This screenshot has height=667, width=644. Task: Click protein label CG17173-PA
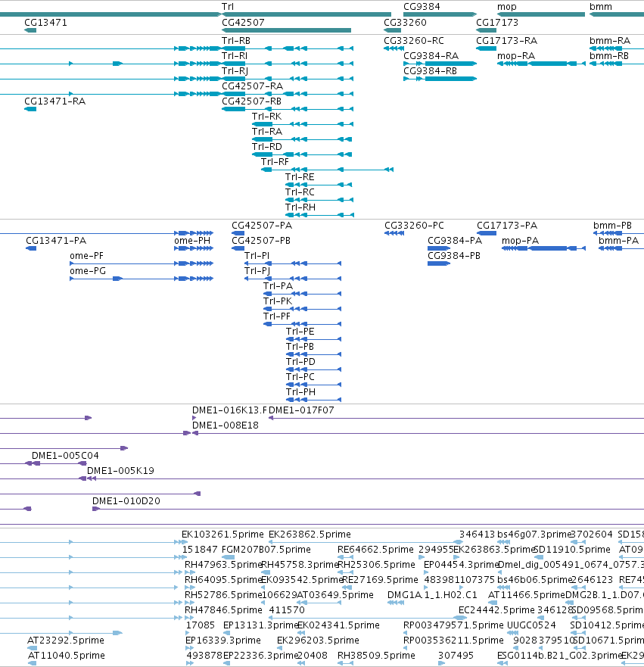pyautogui.click(x=507, y=226)
